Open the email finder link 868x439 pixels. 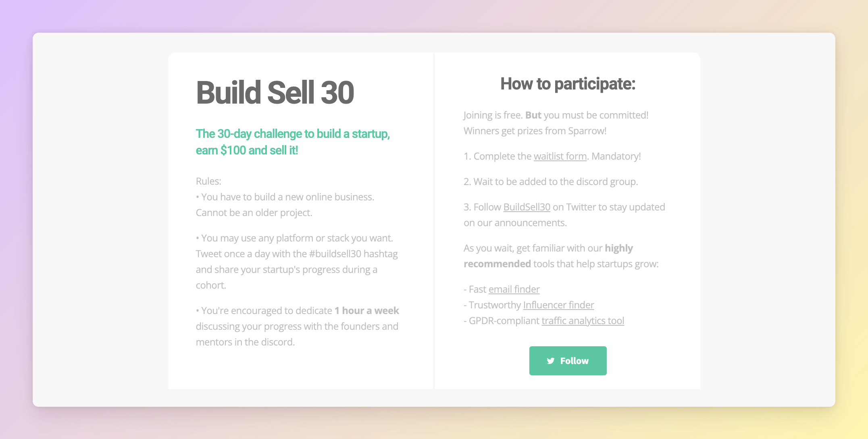[514, 289]
